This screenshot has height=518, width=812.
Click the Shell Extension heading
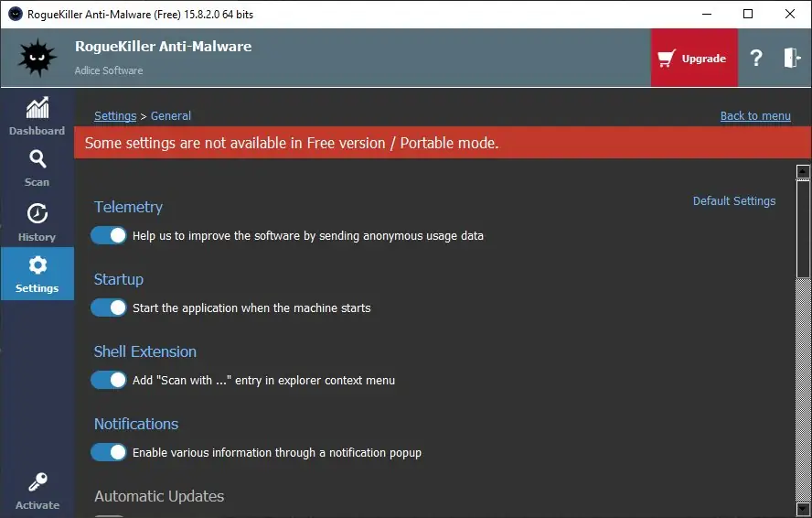(145, 351)
